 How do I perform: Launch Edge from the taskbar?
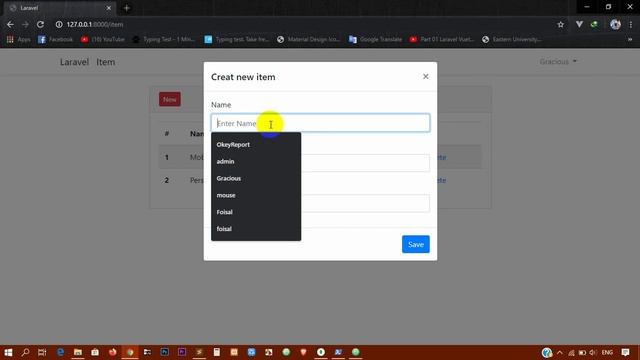[60, 352]
